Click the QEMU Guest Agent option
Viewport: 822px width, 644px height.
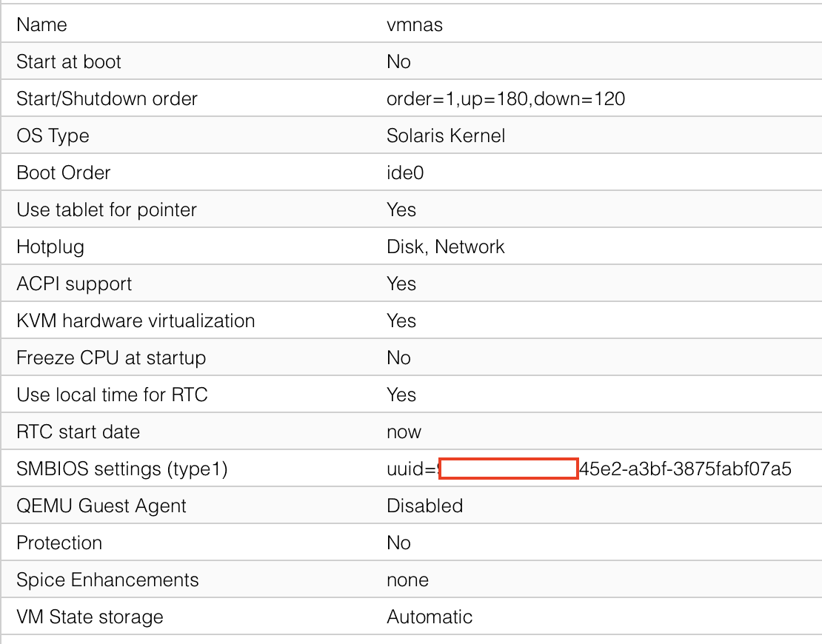(x=101, y=506)
